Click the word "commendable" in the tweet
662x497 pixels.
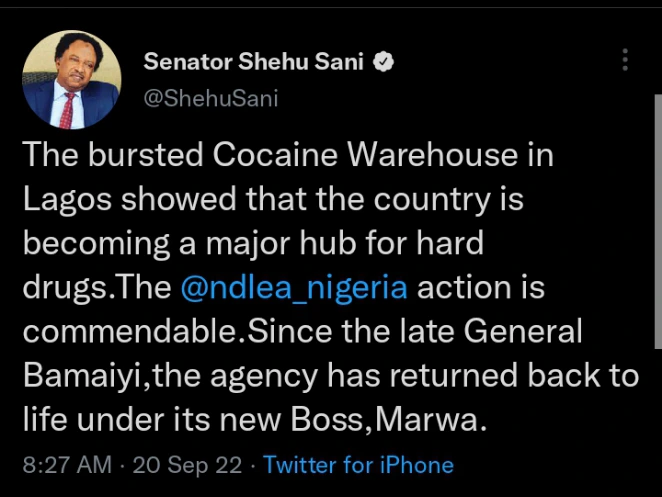[x=134, y=332]
